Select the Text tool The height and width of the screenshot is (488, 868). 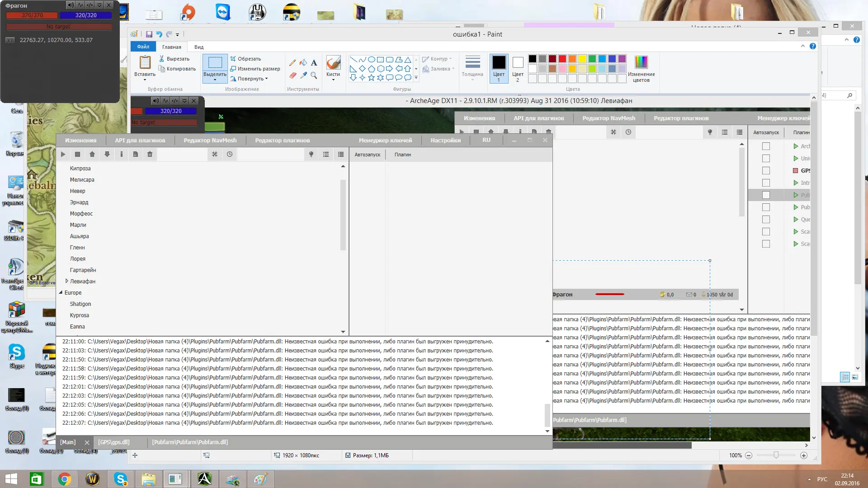[x=314, y=63]
